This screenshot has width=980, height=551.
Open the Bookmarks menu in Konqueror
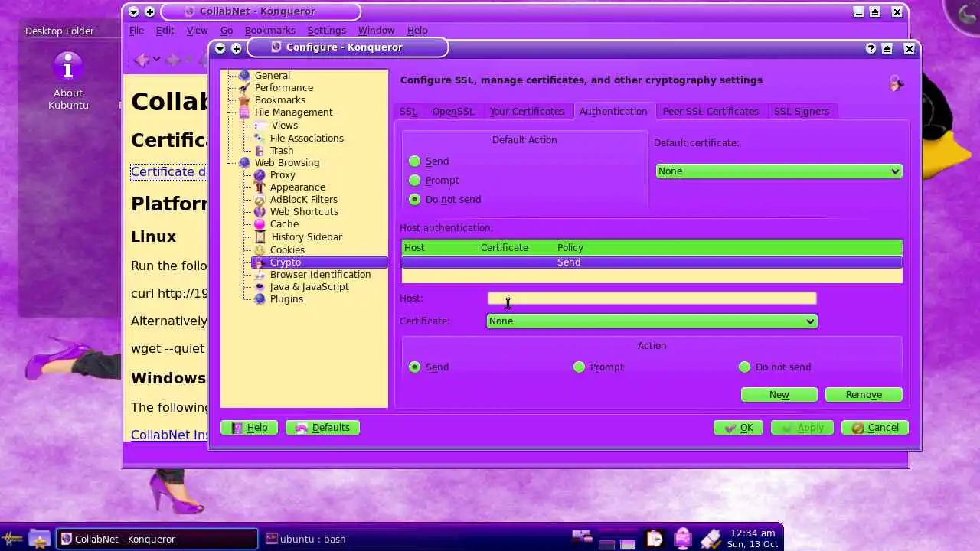(269, 30)
